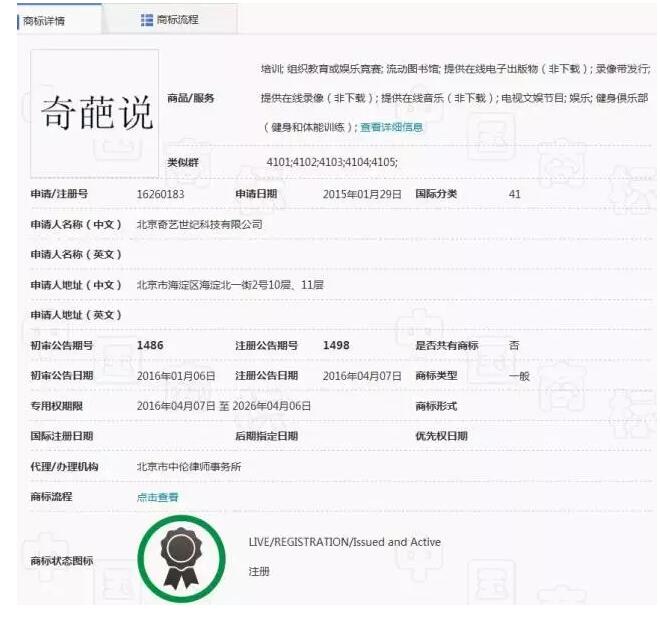Click the 注册 status text
This screenshot has width=660, height=621.
[259, 571]
